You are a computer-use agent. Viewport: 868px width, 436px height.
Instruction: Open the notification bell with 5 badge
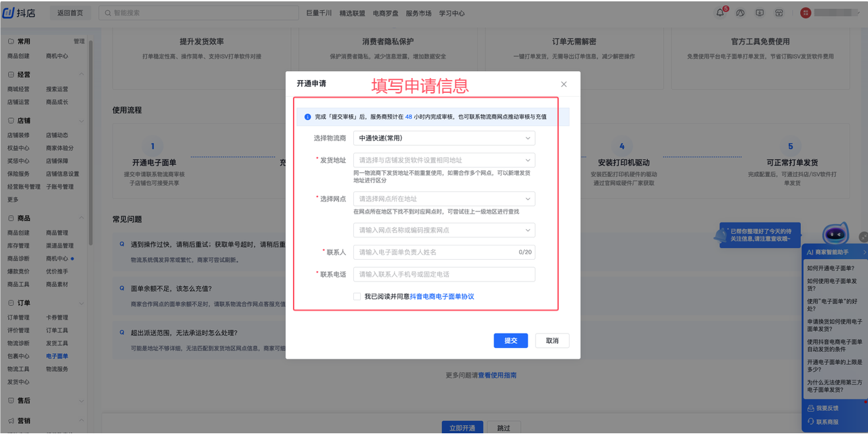[720, 13]
